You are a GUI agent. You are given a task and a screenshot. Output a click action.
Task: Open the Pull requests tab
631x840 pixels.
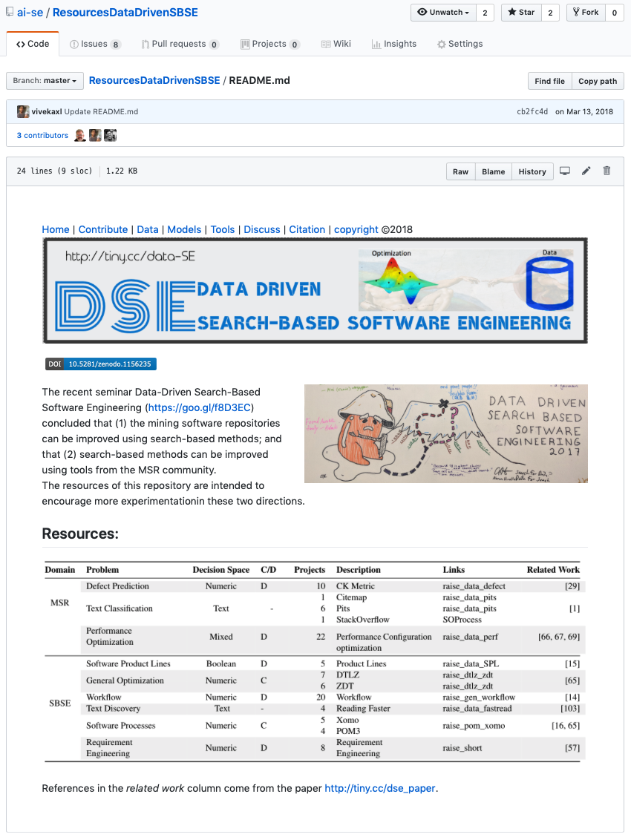[x=180, y=44]
